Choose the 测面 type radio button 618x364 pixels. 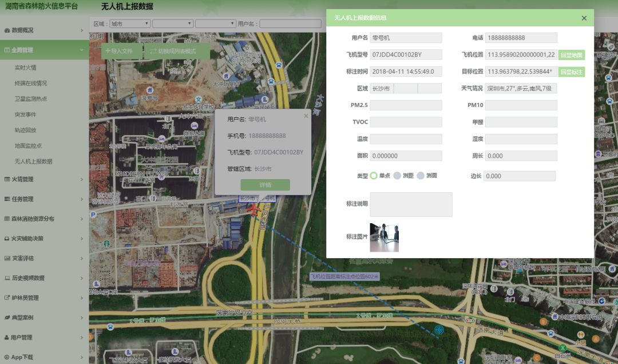[x=421, y=176]
